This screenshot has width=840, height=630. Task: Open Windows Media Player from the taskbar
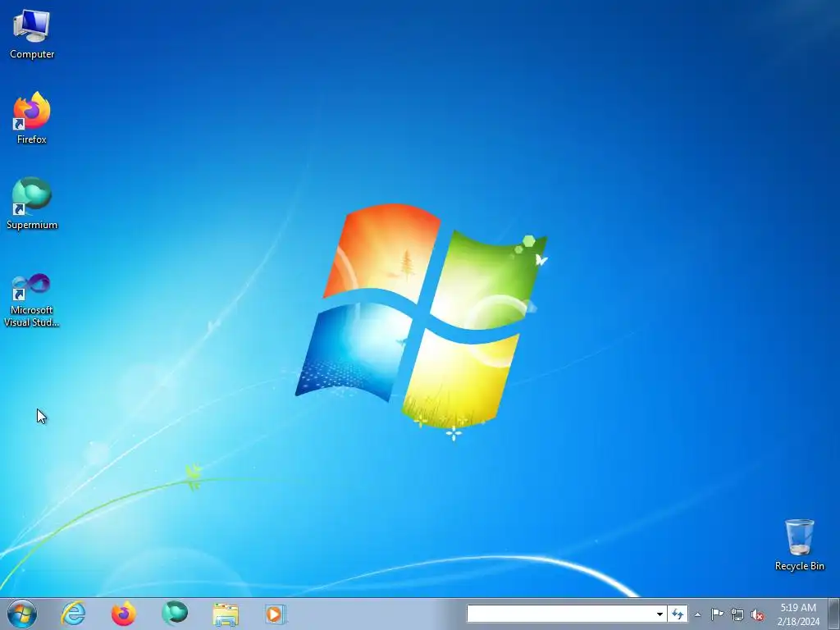pyautogui.click(x=276, y=614)
